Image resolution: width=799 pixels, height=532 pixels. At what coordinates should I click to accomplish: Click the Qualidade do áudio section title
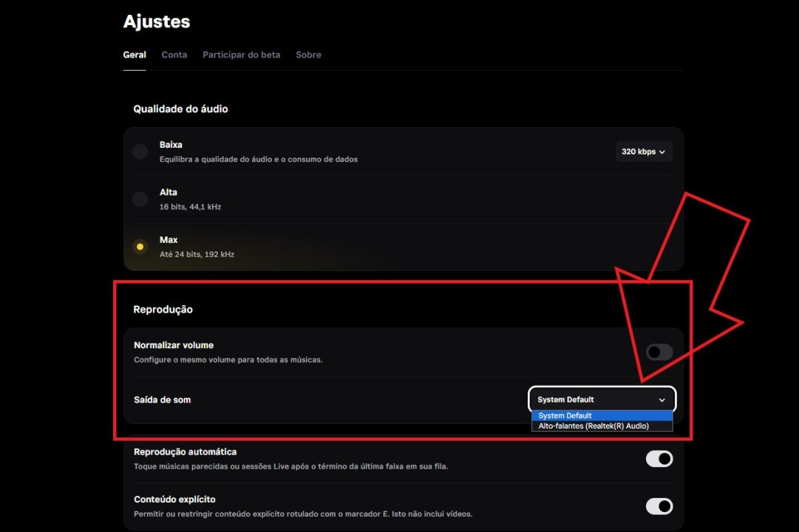point(180,109)
